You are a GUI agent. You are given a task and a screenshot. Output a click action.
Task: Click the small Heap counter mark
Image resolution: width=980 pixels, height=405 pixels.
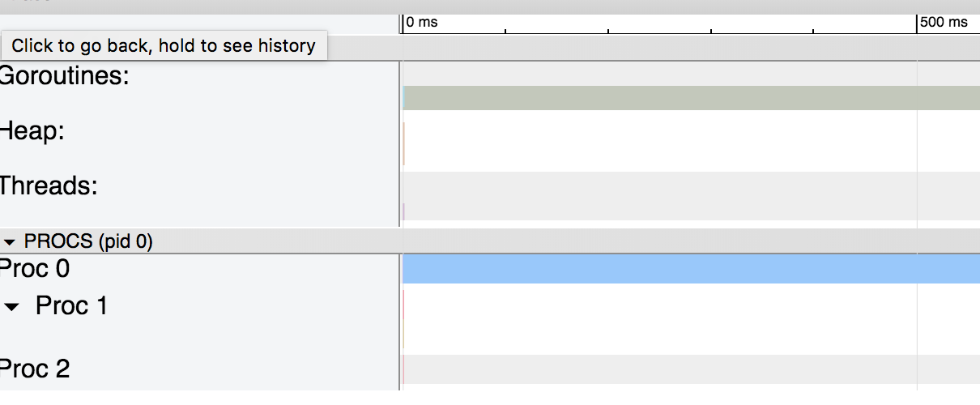pos(403,143)
